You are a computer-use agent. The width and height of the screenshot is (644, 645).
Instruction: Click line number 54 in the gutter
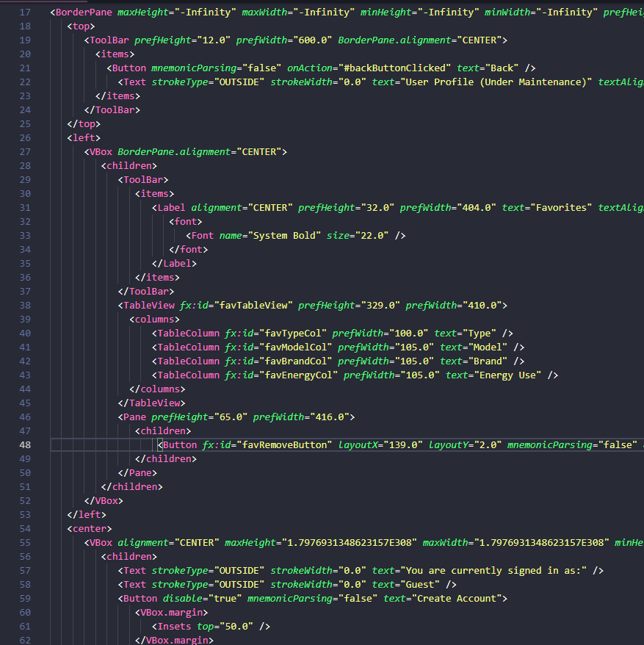coord(25,529)
